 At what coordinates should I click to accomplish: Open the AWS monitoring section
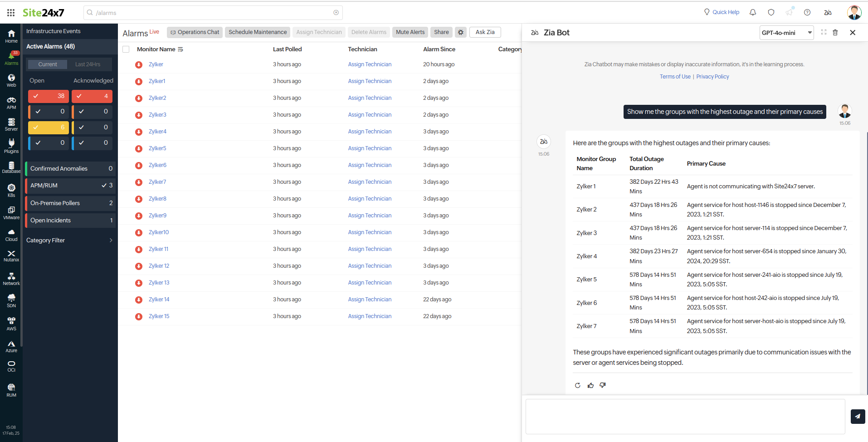pos(11,323)
